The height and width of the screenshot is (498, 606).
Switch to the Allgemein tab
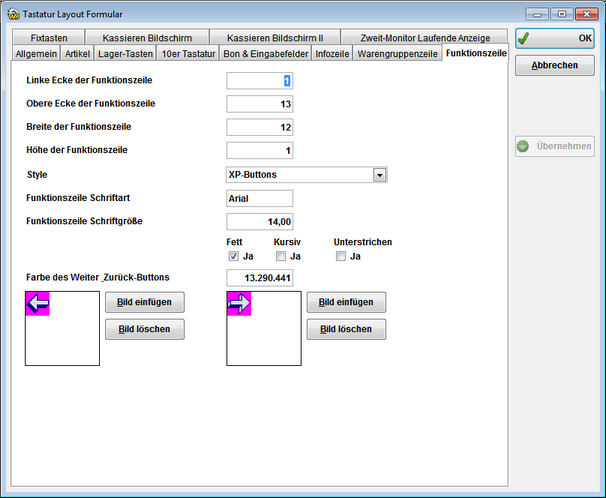click(36, 54)
